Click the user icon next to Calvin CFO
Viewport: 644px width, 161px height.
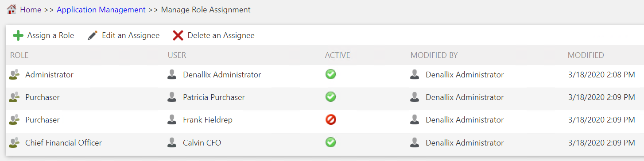(x=172, y=142)
